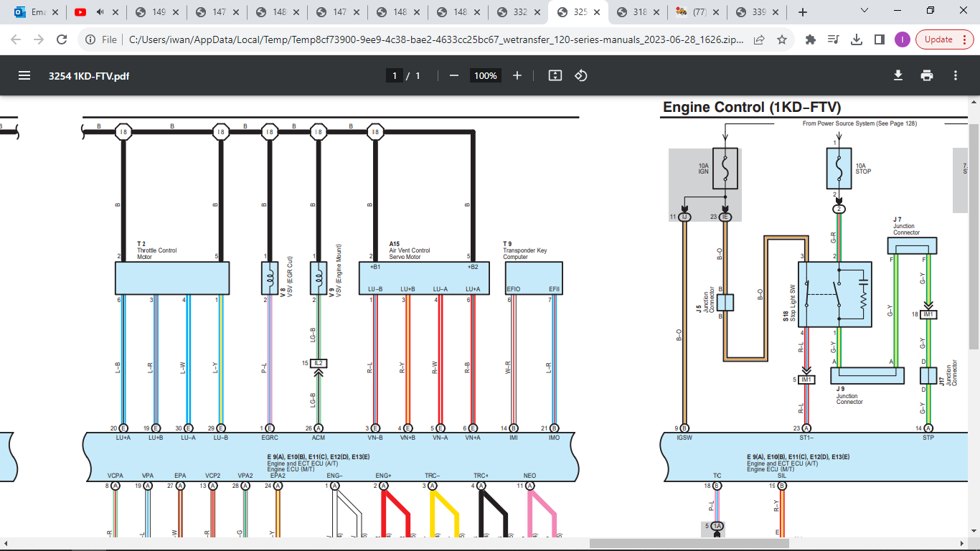
Task: Click the NEO terminal label
Action: point(529,476)
